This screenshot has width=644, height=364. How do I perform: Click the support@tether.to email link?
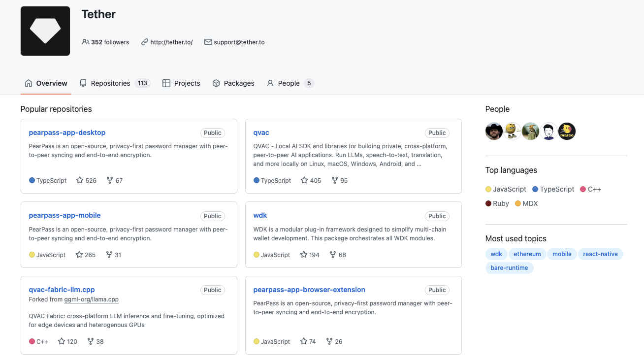tap(239, 42)
